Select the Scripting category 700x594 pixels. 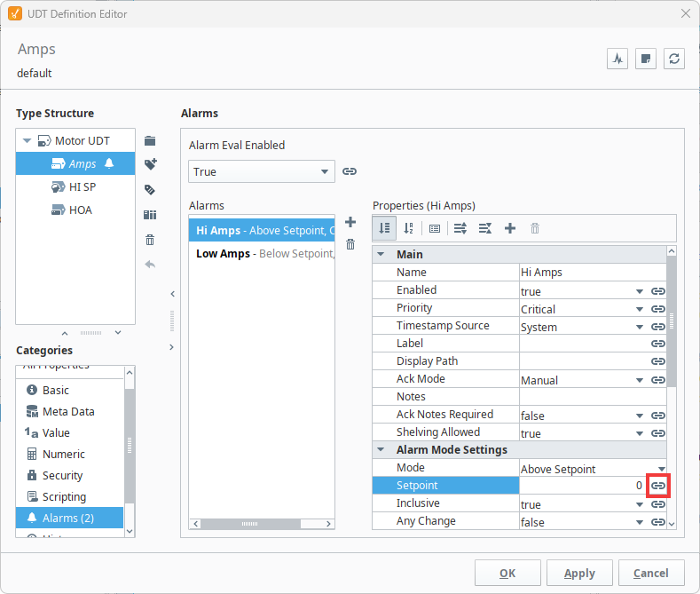(x=69, y=496)
